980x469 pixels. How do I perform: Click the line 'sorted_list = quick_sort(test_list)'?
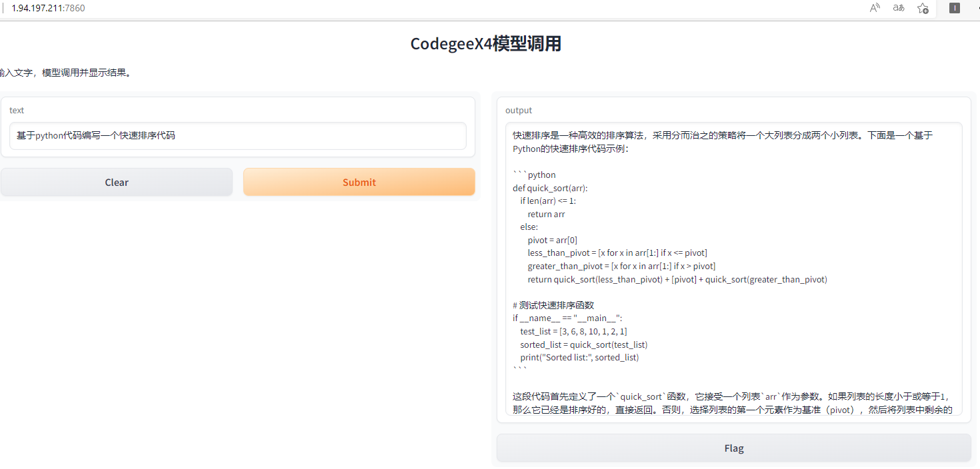tap(584, 344)
